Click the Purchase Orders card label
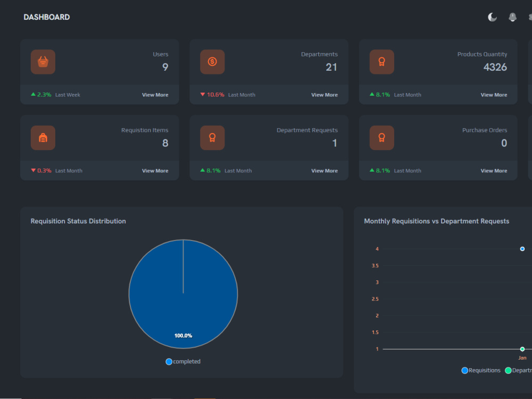The height and width of the screenshot is (399, 532). point(485,130)
